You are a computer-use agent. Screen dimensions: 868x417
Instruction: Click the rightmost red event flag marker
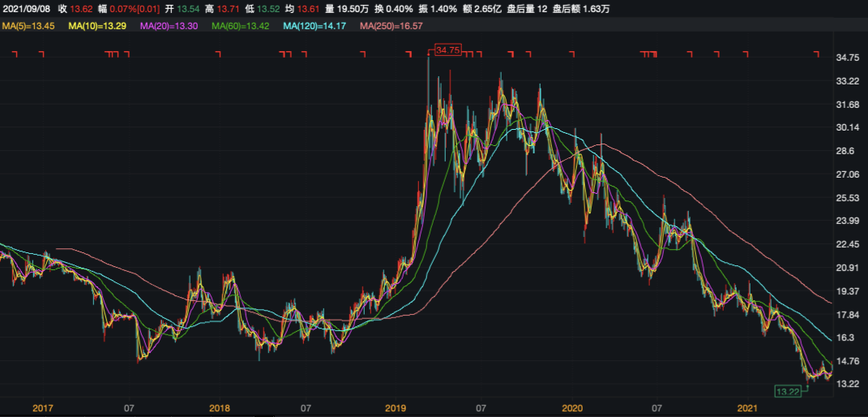point(816,55)
